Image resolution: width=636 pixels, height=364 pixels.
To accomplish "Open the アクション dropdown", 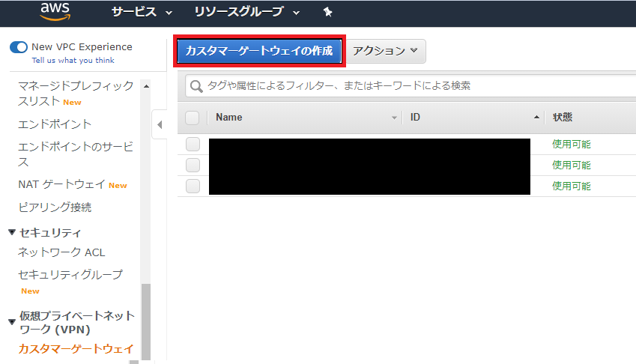I will [385, 51].
